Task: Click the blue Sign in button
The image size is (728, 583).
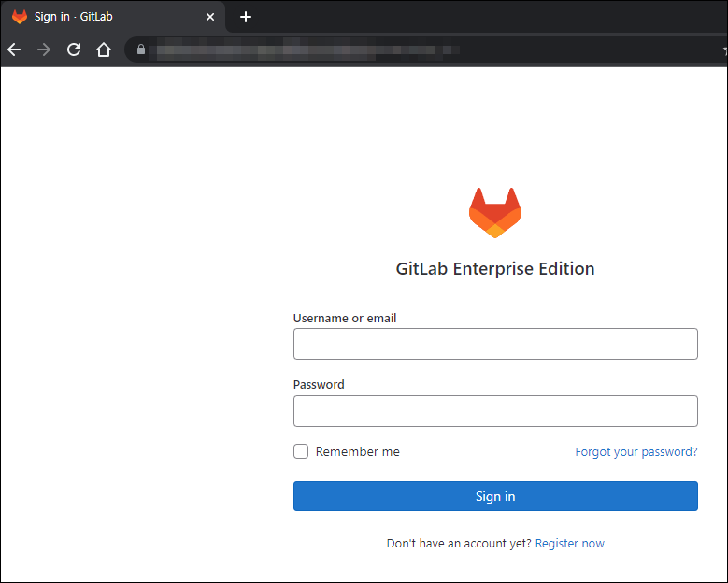Action: pyautogui.click(x=495, y=496)
